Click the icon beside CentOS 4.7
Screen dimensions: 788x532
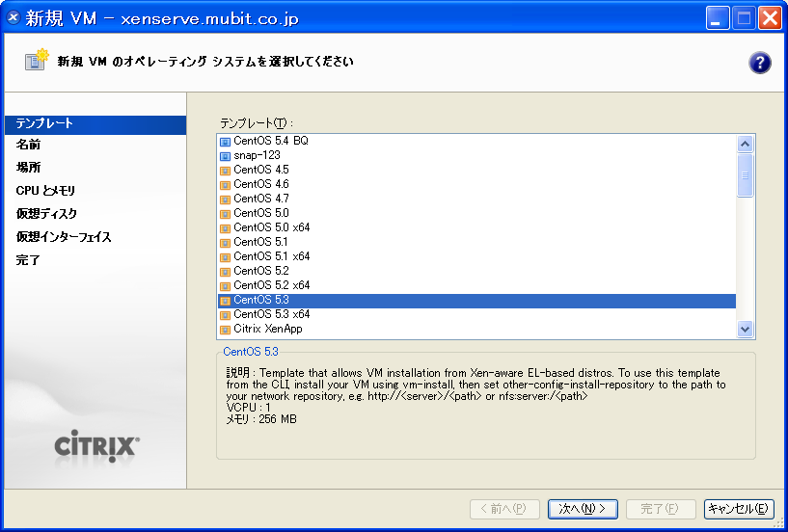click(225, 199)
